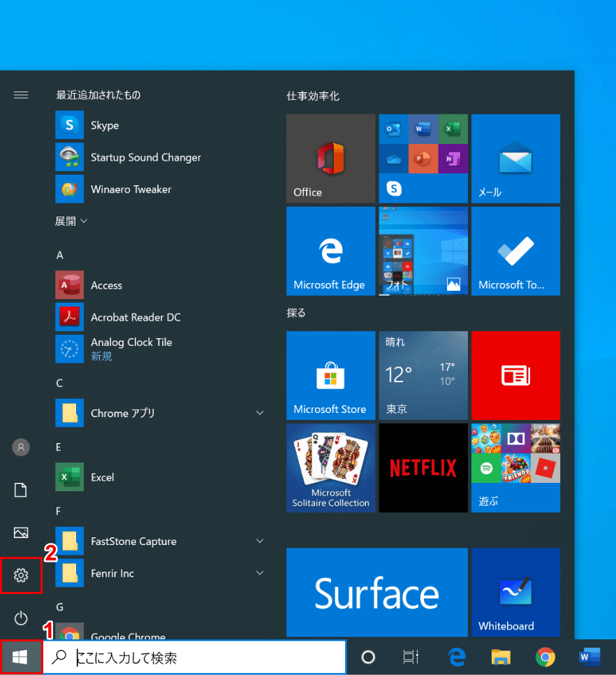Open the Whiteboard tile
This screenshot has height=675, width=616.
[x=515, y=593]
